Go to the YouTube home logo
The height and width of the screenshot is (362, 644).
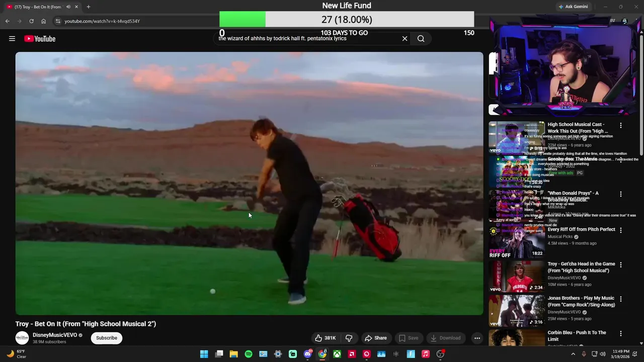[x=40, y=39]
